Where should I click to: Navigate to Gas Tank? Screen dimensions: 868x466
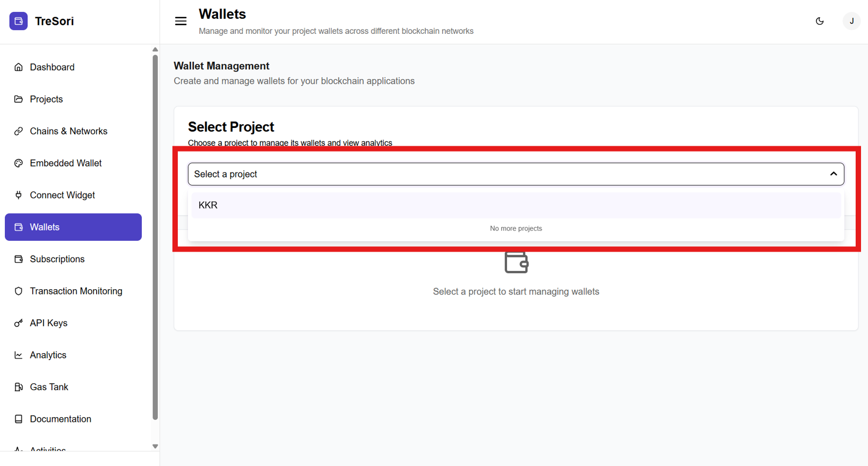(49, 387)
